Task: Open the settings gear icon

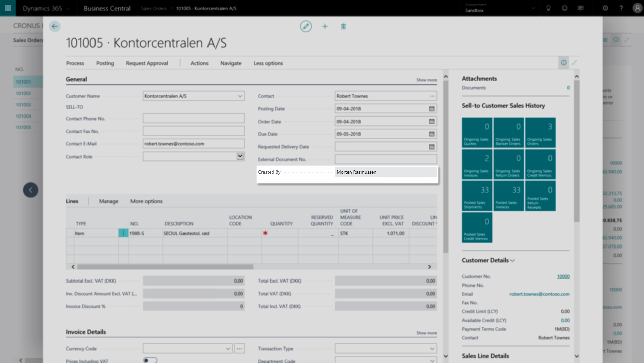Action: [x=605, y=8]
